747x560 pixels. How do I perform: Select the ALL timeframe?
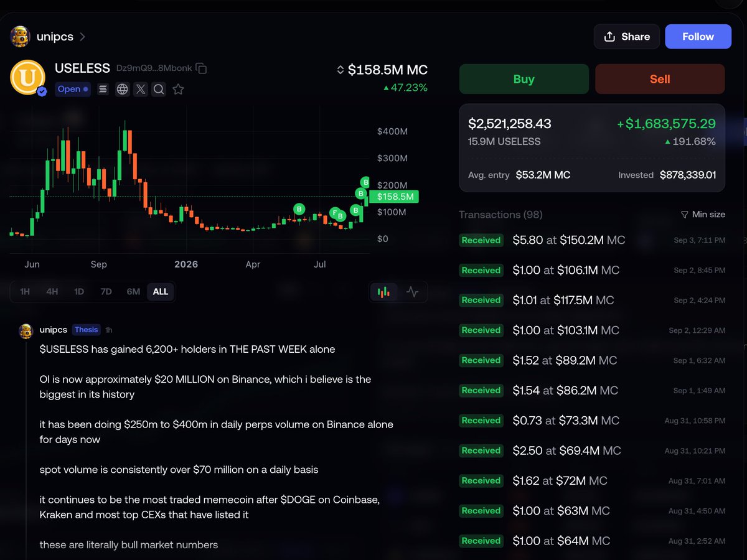[161, 291]
